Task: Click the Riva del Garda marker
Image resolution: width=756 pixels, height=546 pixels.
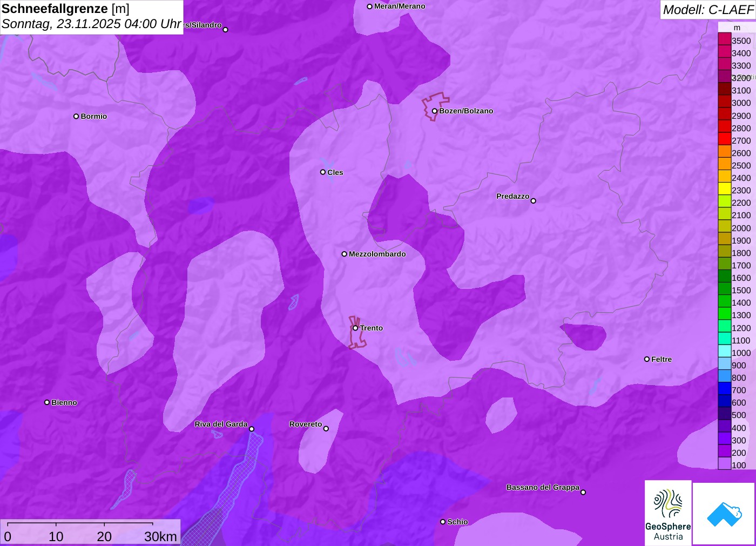Action: tap(252, 429)
